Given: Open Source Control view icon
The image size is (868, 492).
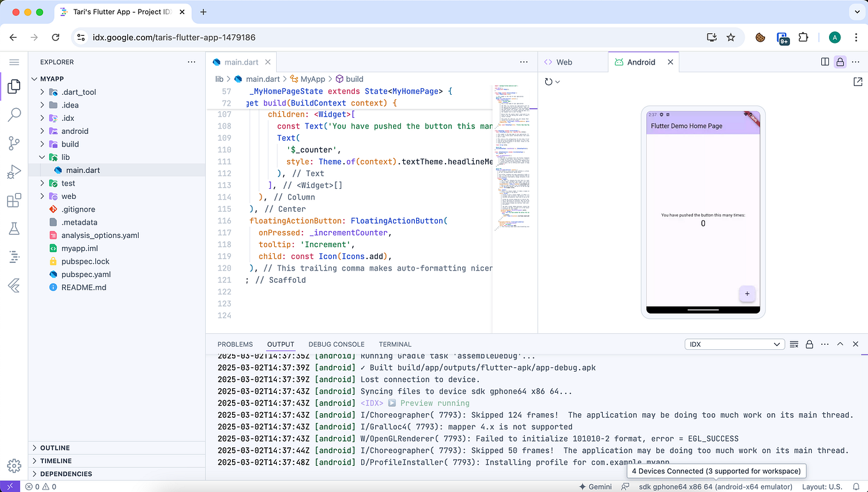Looking at the screenshot, I should click(x=14, y=143).
